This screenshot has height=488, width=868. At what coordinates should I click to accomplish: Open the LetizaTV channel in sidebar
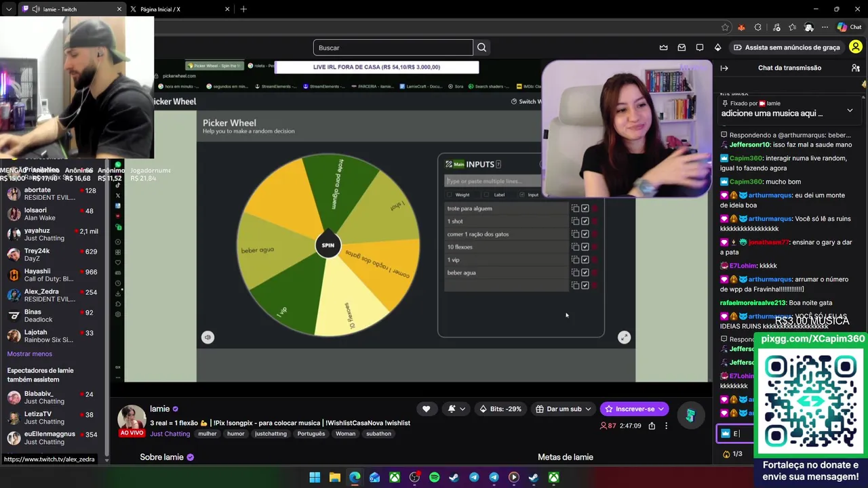click(x=53, y=418)
